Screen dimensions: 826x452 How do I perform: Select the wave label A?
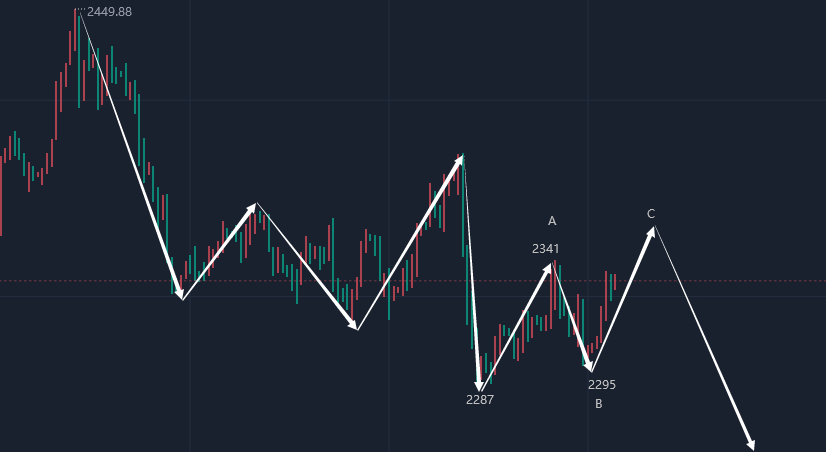tap(551, 220)
